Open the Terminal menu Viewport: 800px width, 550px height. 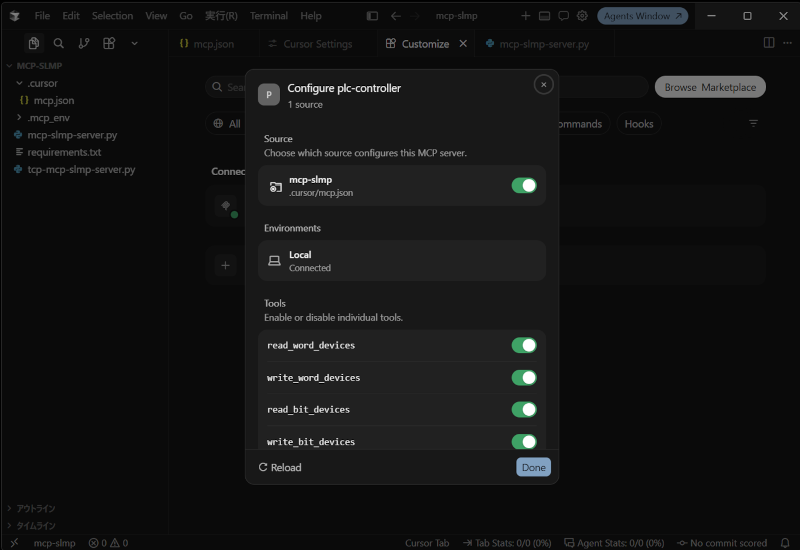268,16
